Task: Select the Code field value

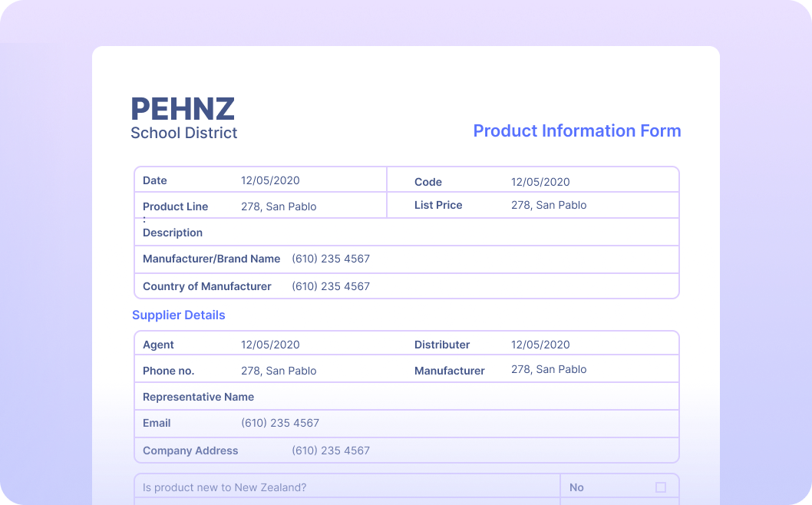Action: tap(540, 182)
